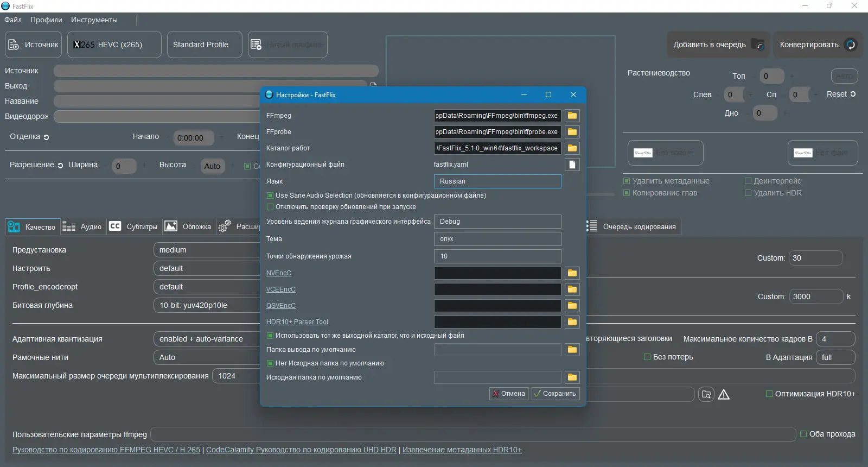Enable Оба прохода checkbox

(x=803, y=434)
